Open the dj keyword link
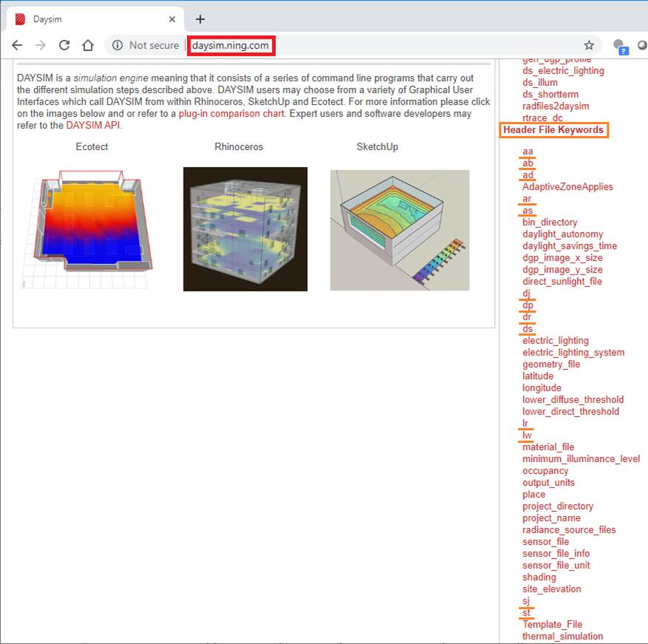The height and width of the screenshot is (644, 648). coord(526,294)
